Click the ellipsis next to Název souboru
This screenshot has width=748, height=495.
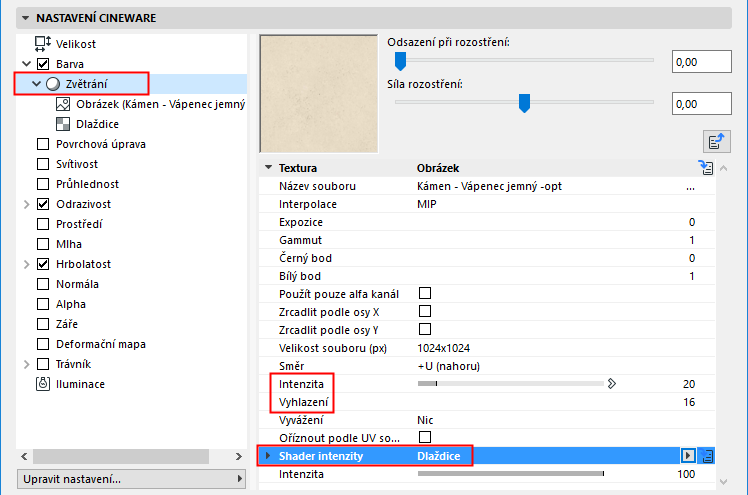pos(690,187)
